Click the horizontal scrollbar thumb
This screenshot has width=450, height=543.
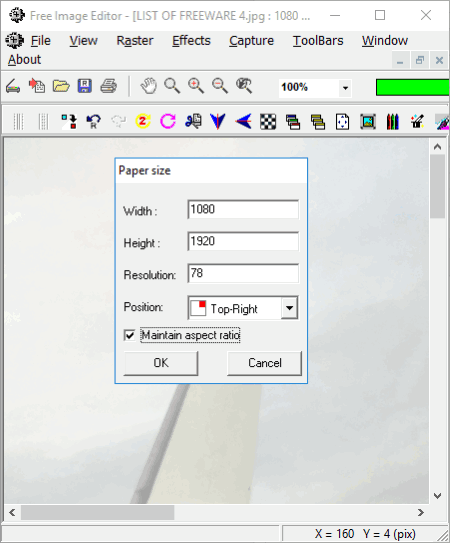(97, 512)
